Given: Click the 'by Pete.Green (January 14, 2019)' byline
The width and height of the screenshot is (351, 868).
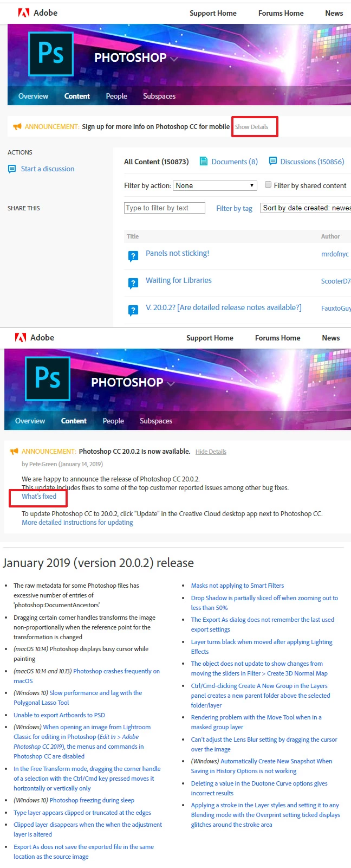Looking at the screenshot, I should click(x=62, y=464).
